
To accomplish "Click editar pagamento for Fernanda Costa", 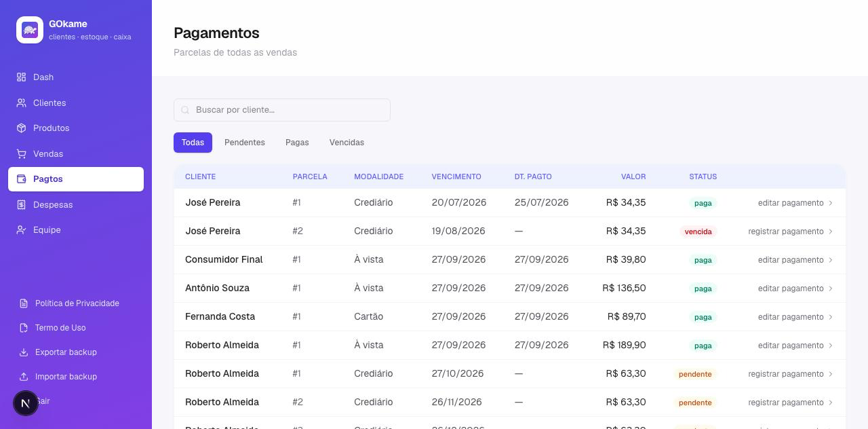I will pos(795,317).
